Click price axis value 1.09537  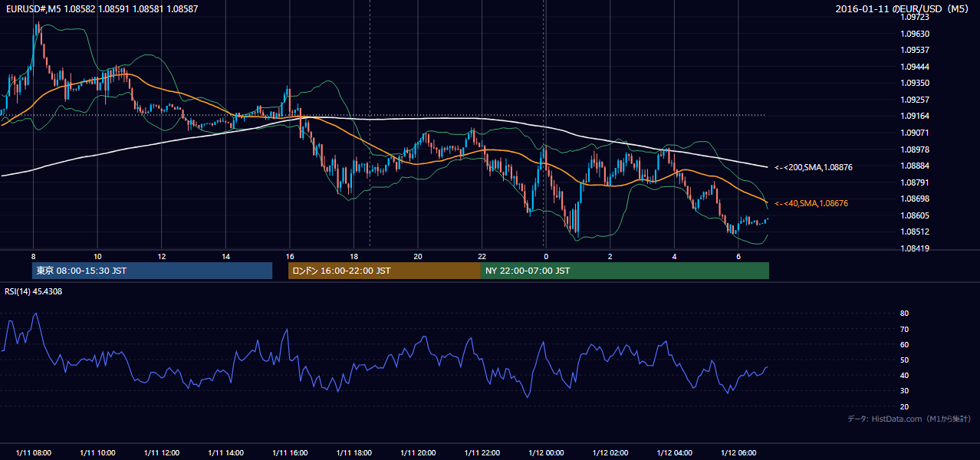point(916,50)
